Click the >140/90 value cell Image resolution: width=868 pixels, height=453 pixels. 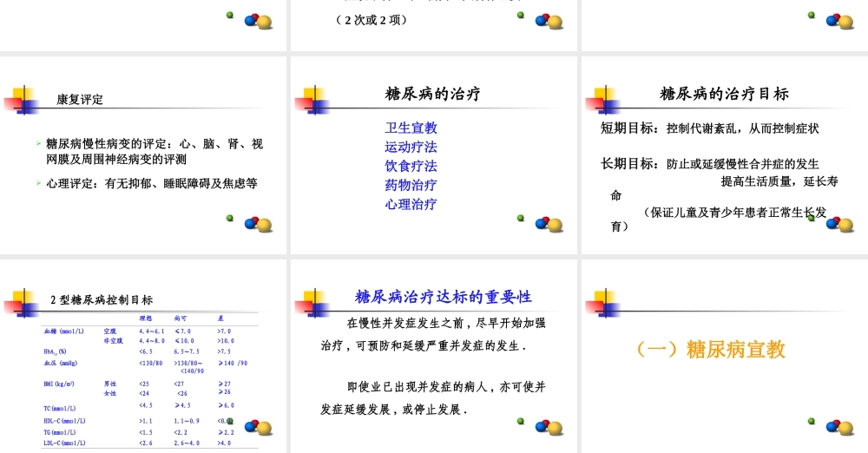[233, 364]
